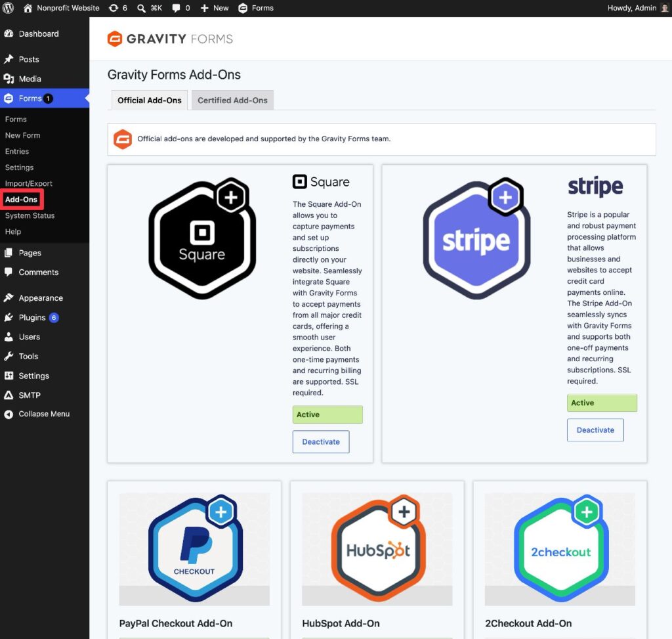
Task: Click orange Gravity icon in notice
Action: point(123,139)
